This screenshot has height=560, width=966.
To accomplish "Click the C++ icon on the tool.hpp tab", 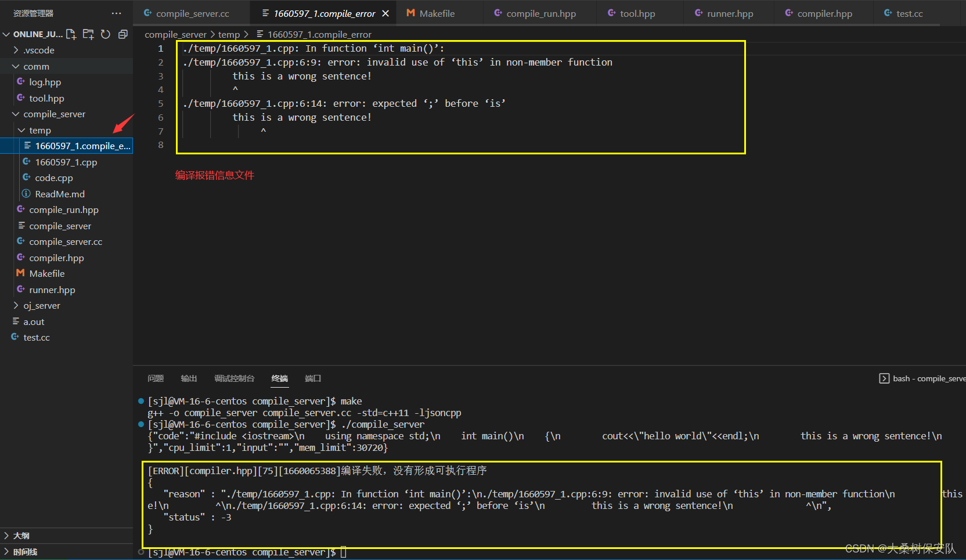I will 612,13.
